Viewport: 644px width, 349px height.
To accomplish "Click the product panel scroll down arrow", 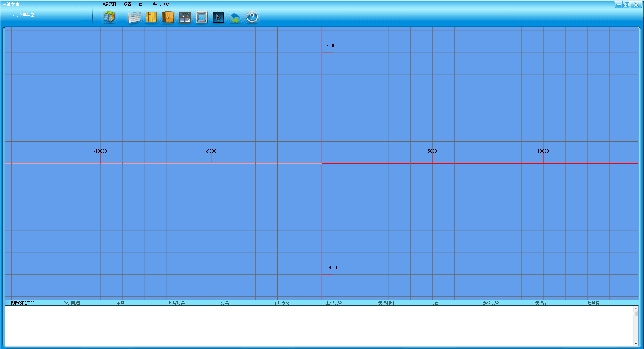I will [635, 344].
